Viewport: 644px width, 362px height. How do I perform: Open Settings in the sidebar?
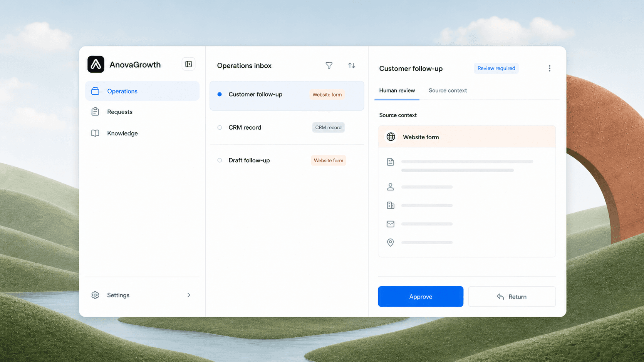(x=142, y=295)
